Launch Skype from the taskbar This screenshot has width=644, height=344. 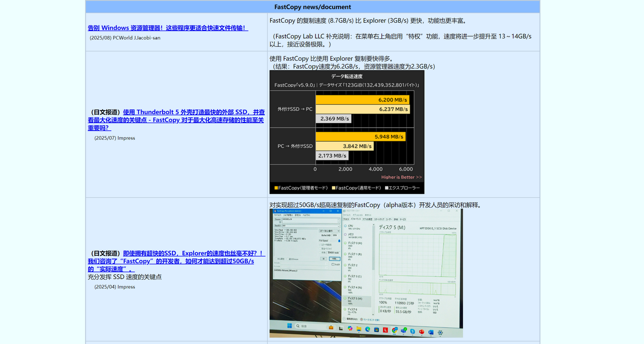pos(412,330)
